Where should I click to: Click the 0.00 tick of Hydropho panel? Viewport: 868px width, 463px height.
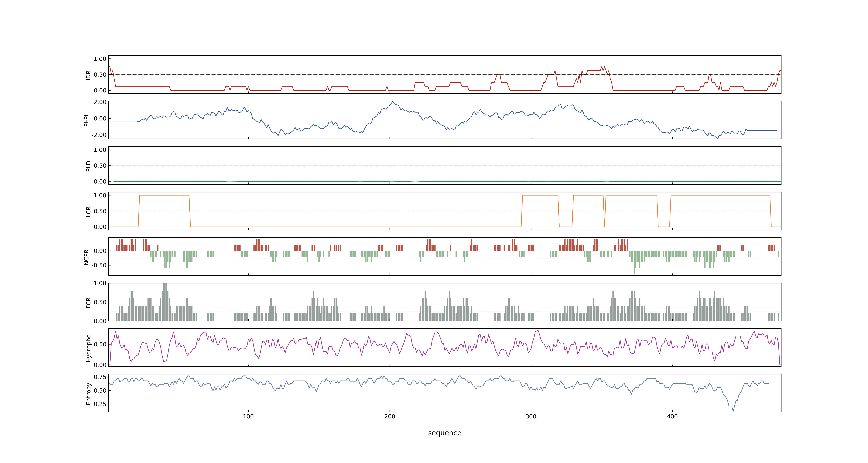pos(100,365)
